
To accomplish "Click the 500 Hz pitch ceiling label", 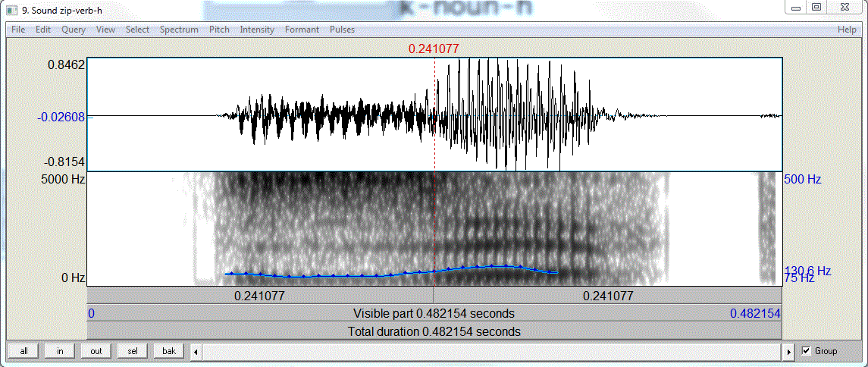I will [x=802, y=180].
